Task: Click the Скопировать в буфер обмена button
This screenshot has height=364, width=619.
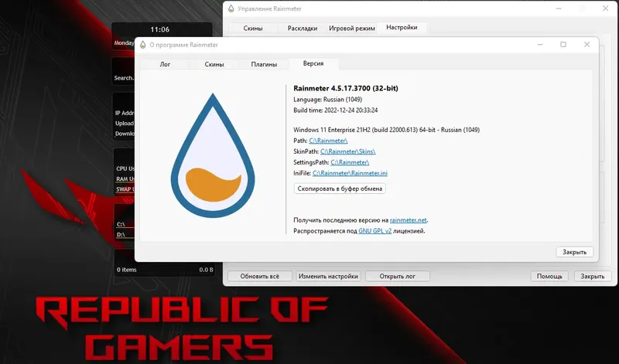Action: [340, 189]
